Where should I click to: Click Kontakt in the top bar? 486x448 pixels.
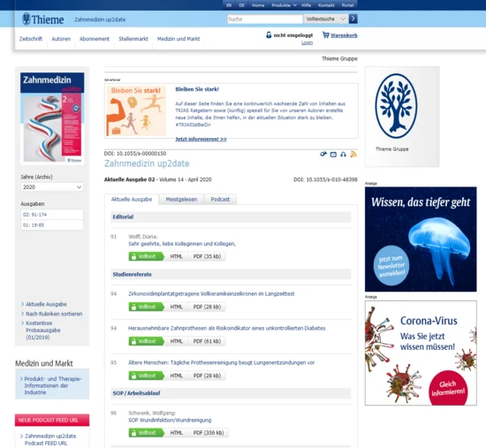[326, 5]
